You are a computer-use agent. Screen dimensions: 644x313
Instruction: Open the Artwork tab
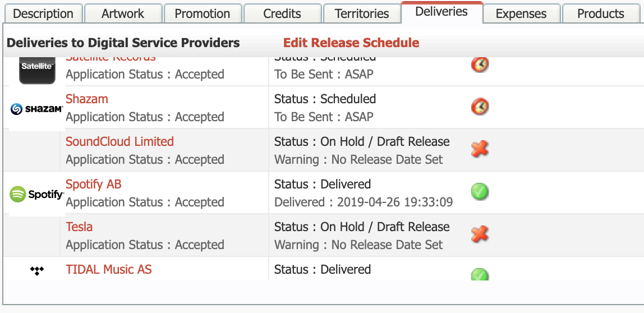(x=123, y=13)
